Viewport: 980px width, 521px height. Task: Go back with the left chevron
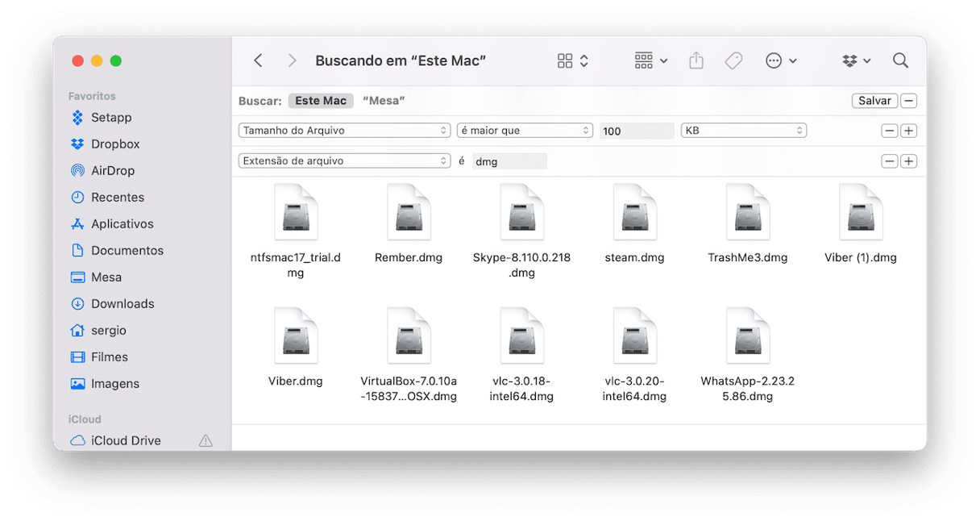pos(258,60)
